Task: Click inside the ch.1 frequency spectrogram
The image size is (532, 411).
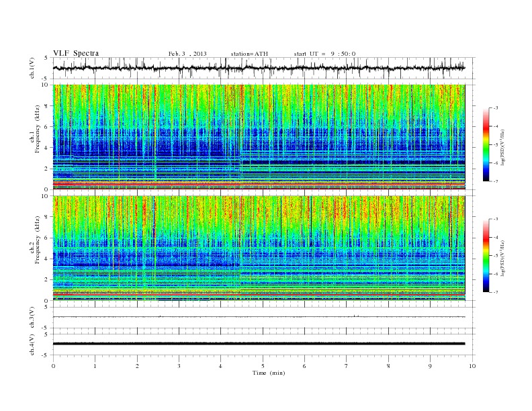Action: pyautogui.click(x=259, y=137)
